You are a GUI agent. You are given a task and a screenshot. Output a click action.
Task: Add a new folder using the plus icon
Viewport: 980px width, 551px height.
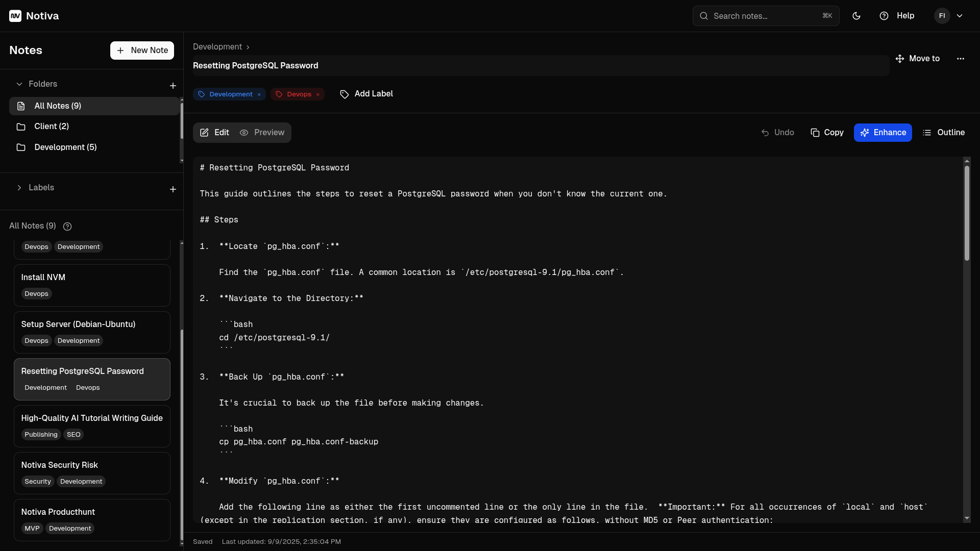(x=173, y=86)
